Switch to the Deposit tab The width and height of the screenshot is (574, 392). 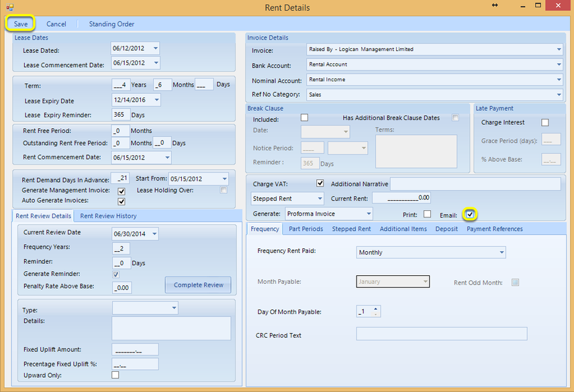[x=446, y=229]
